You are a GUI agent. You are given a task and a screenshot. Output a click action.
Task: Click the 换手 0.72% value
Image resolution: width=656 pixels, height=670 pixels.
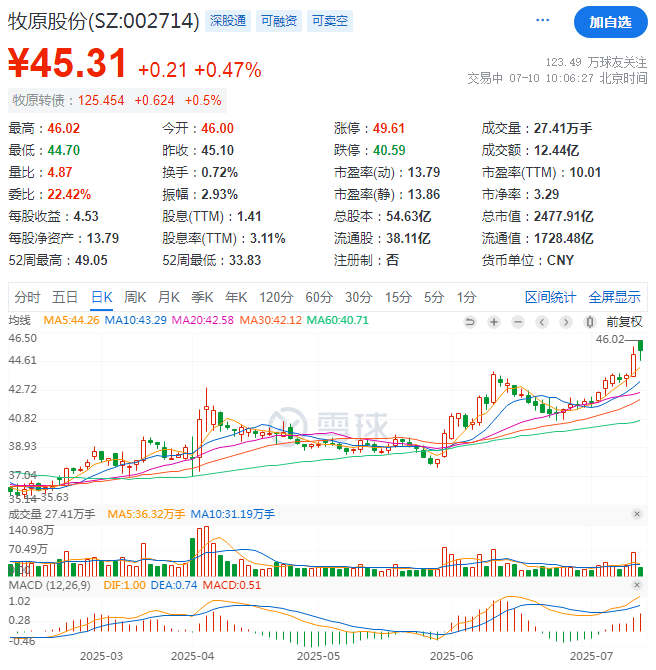(x=219, y=172)
